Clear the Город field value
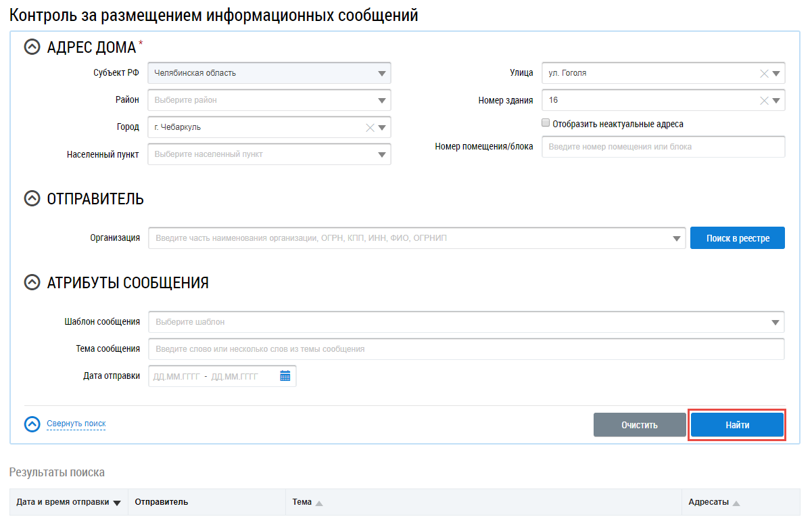 [x=370, y=127]
